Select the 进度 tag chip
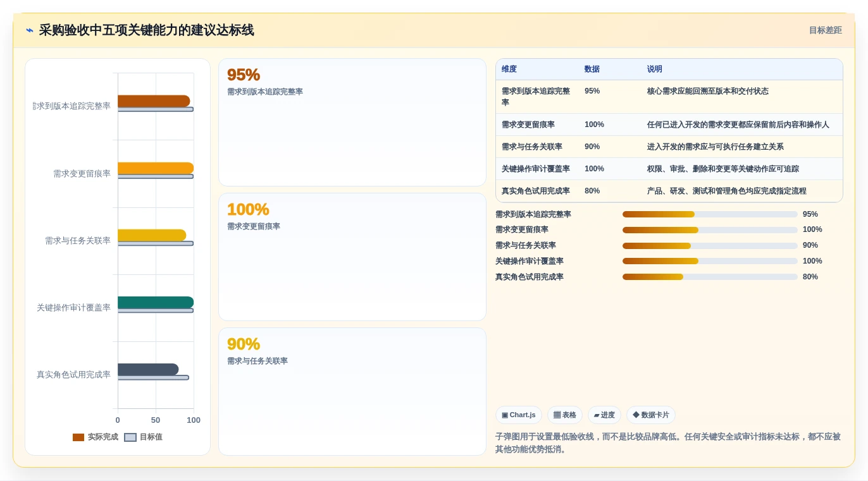The height and width of the screenshot is (481, 868). tap(604, 415)
